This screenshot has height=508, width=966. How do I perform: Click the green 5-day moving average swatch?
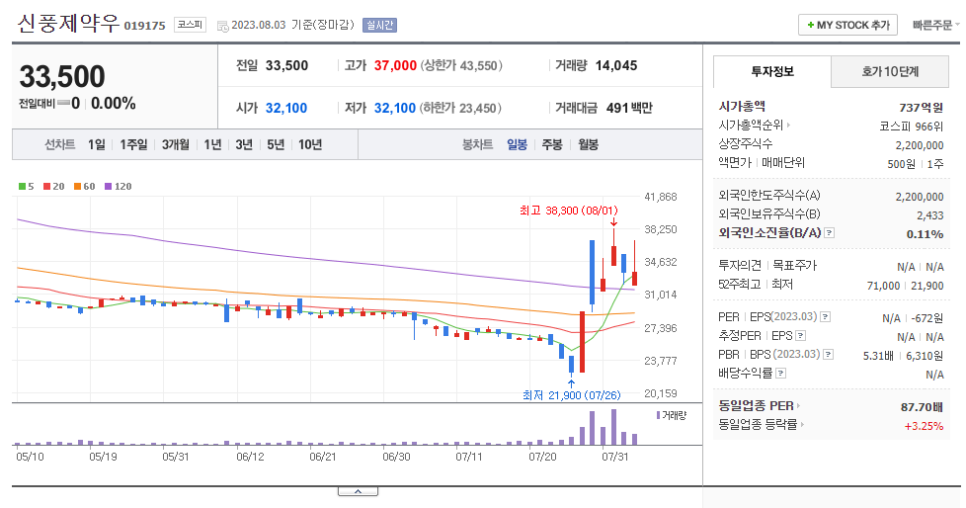point(22,187)
